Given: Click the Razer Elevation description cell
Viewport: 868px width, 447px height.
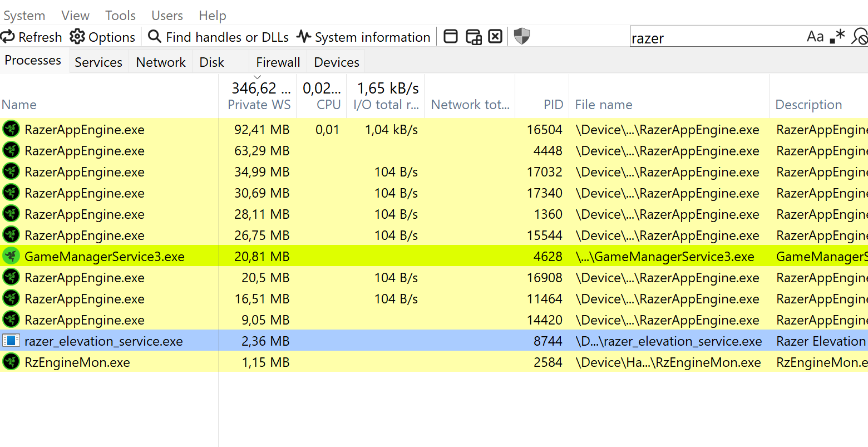Looking at the screenshot, I should coord(822,341).
